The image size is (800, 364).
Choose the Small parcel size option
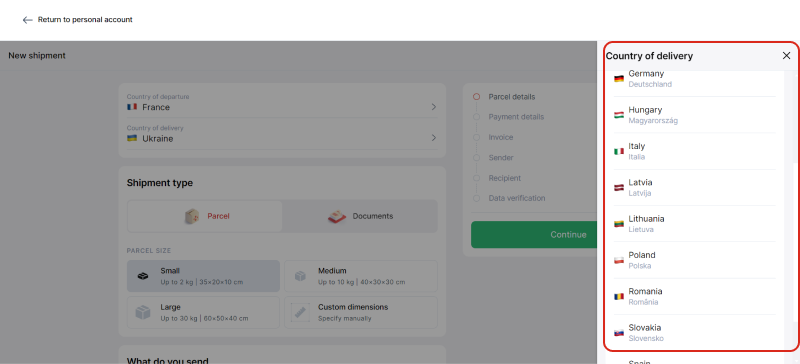(x=204, y=276)
